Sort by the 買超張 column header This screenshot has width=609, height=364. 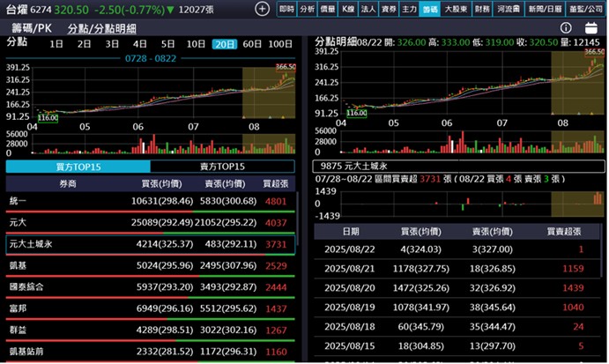[276, 183]
